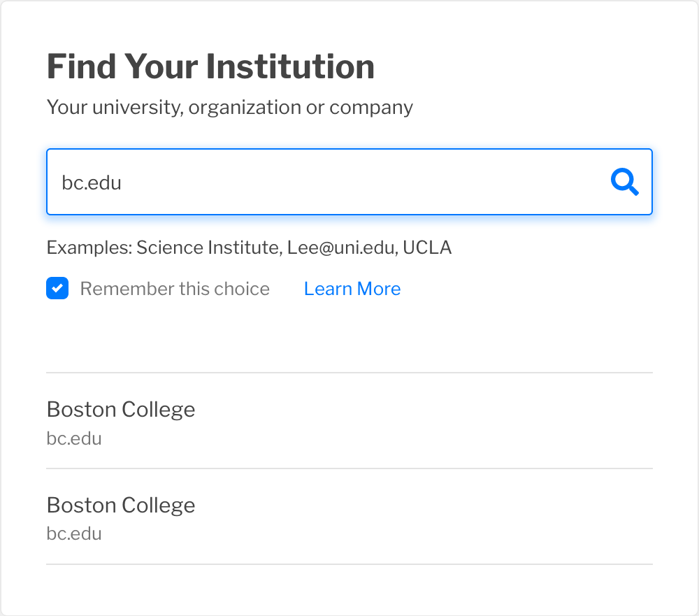699x616 pixels.
Task: Click the 'Examples:' hint text
Action: point(89,248)
